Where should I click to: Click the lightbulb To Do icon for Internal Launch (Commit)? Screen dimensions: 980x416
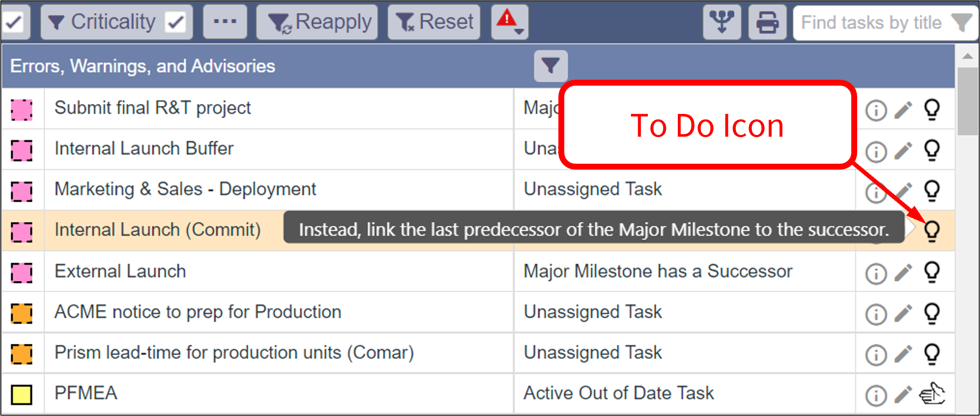[x=932, y=231]
